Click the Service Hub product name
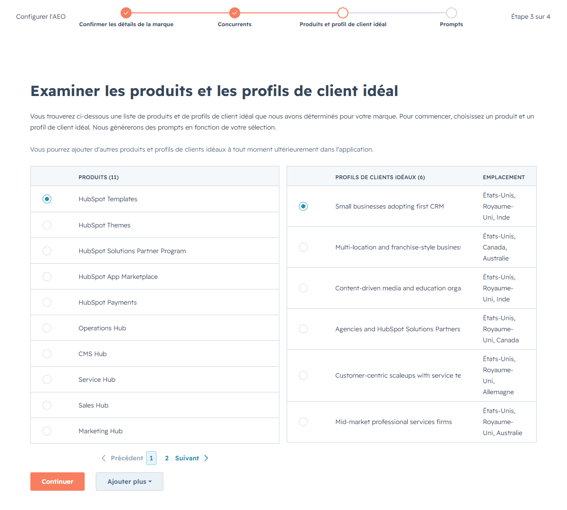Screen dimensions: 567x510 97,379
